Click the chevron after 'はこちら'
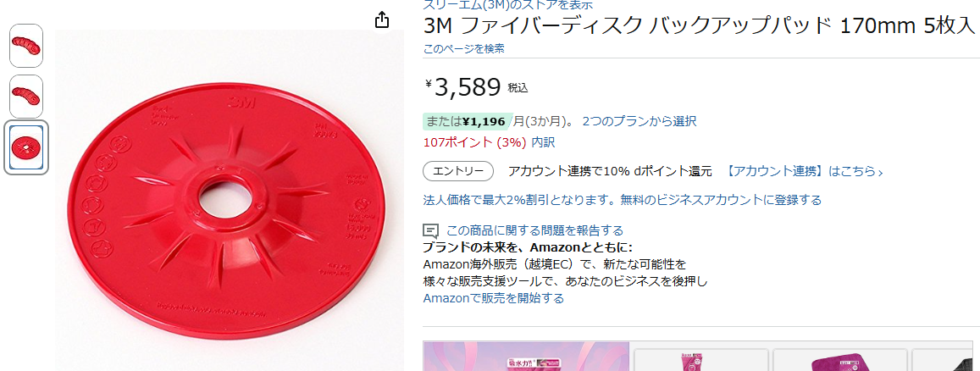 click(881, 172)
